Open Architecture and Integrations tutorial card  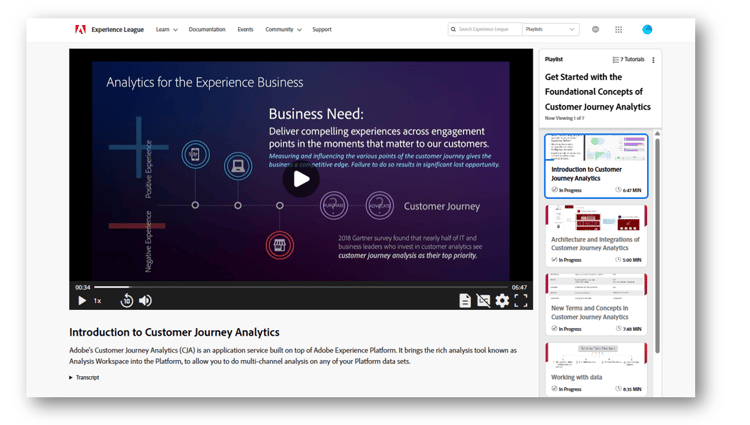(596, 235)
